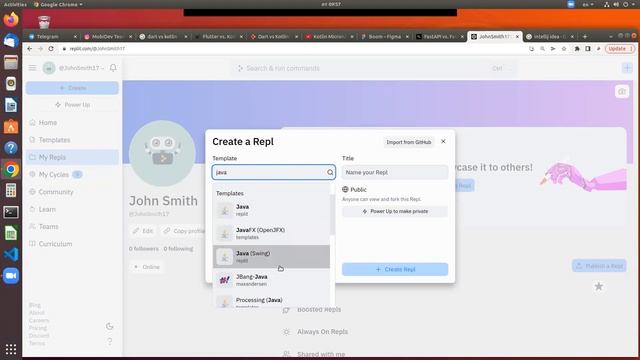The height and width of the screenshot is (360, 640).
Task: Bookmark this page with star icon
Action: tap(564, 49)
